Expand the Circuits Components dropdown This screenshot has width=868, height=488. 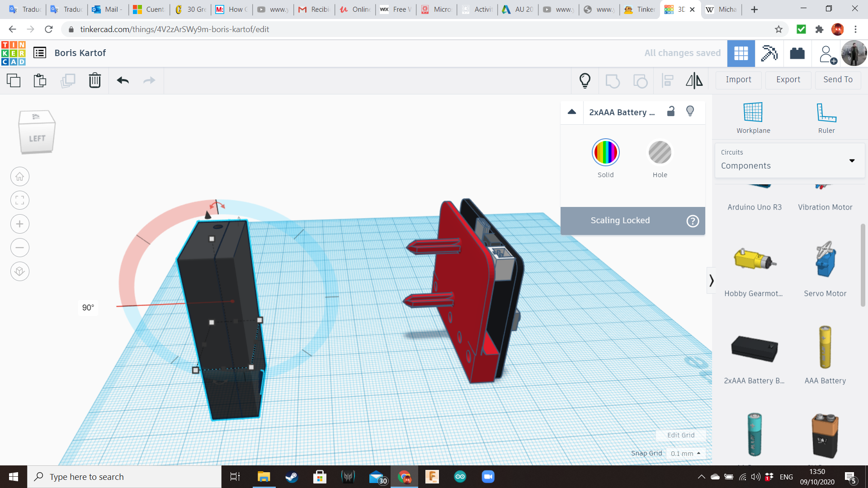(851, 161)
